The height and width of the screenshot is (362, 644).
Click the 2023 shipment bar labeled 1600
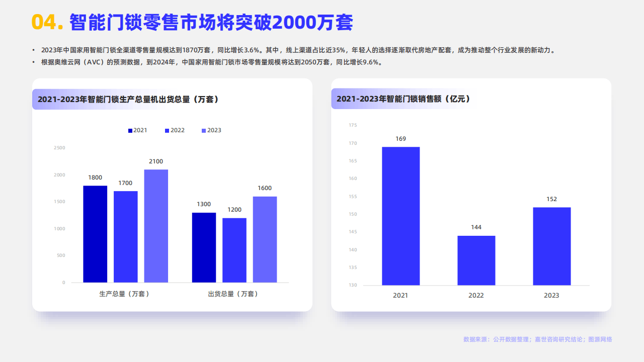pos(265,239)
